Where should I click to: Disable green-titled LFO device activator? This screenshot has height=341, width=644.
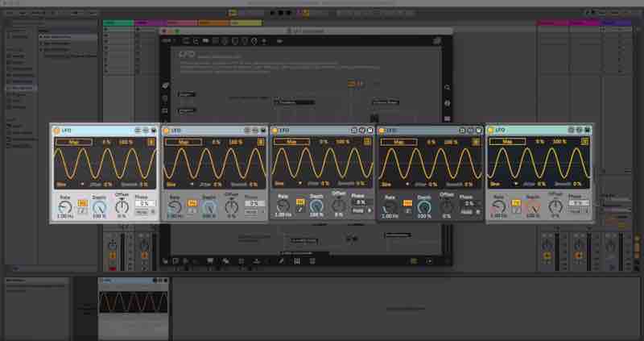tap(490, 131)
